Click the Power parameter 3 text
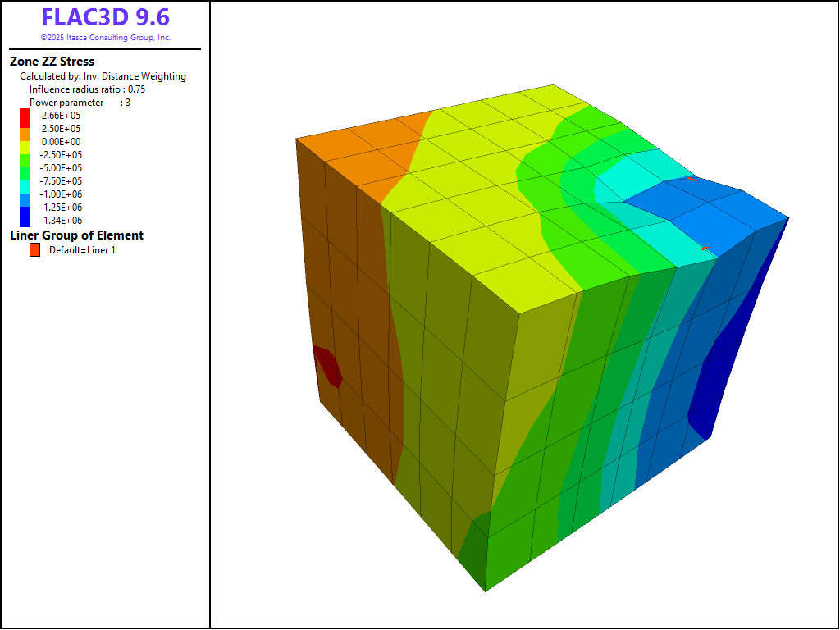This screenshot has height=630, width=840. 80,103
